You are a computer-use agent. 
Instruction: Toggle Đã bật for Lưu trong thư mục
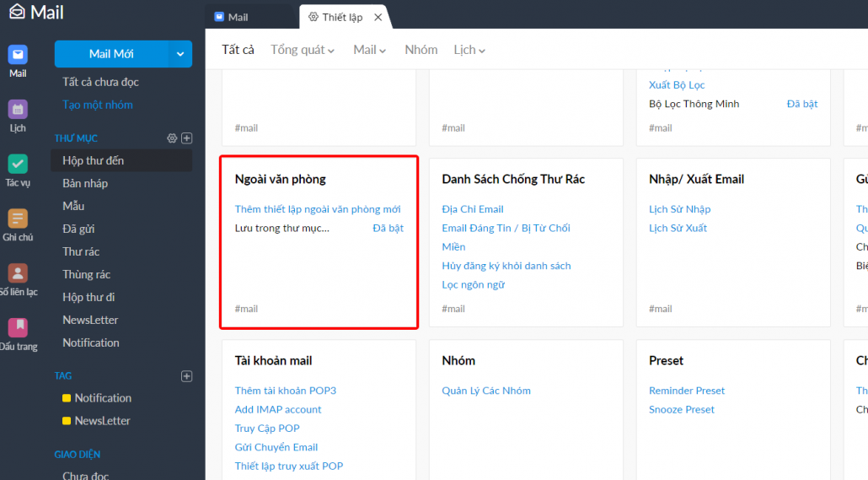coord(388,228)
